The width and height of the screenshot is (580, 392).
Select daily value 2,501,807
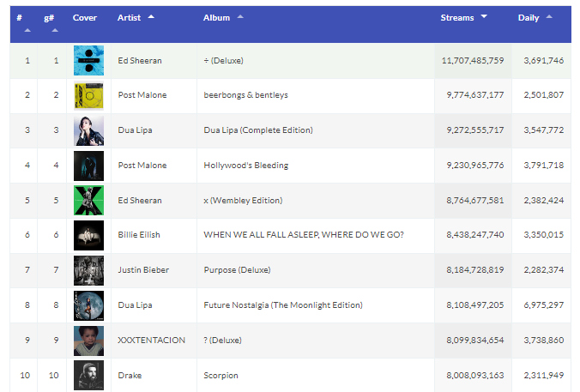(544, 95)
